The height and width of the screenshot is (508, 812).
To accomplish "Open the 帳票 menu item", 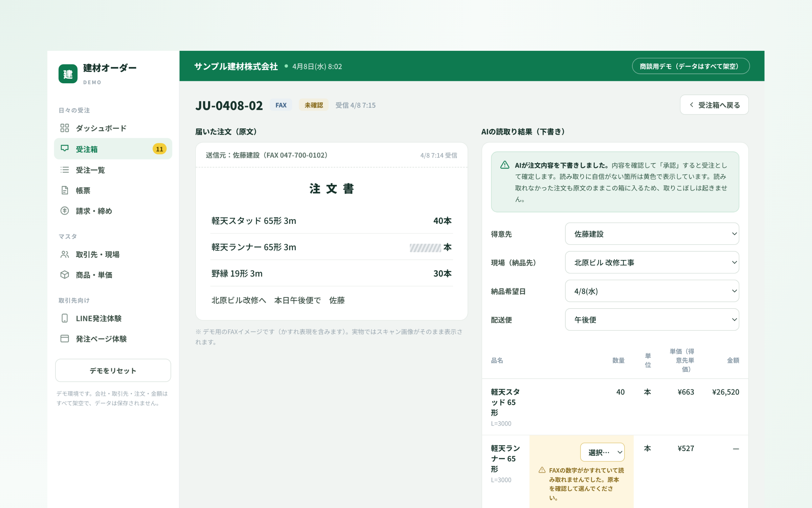I will (x=113, y=190).
